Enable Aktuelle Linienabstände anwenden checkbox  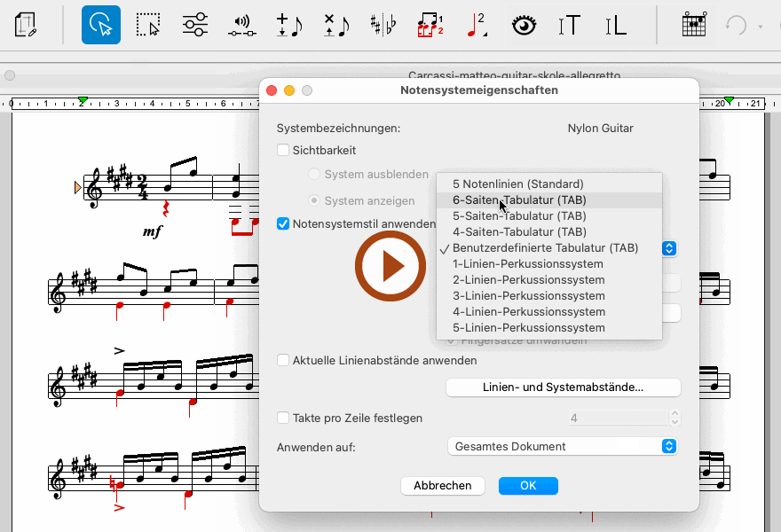(284, 361)
